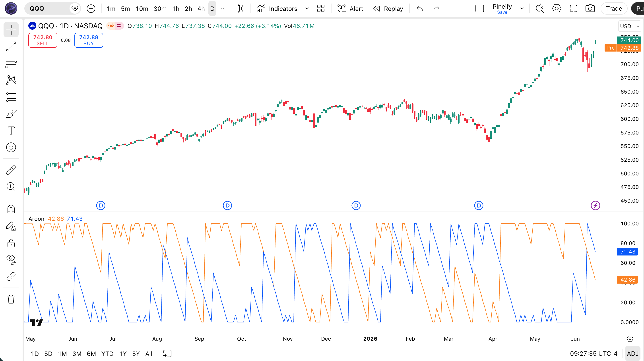Screen dimensions: 644x361
Task: Activate the zoom in tool
Action: click(x=11, y=186)
